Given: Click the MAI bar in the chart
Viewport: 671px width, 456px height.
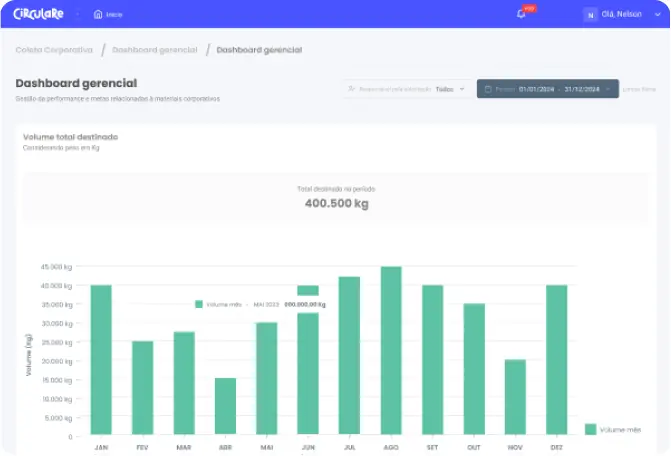Looking at the screenshot, I should tap(267, 379).
